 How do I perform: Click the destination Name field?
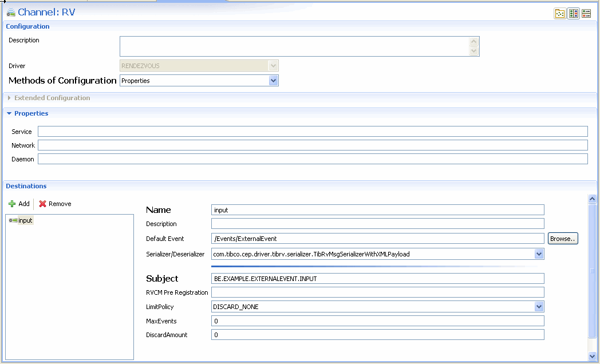(x=378, y=210)
